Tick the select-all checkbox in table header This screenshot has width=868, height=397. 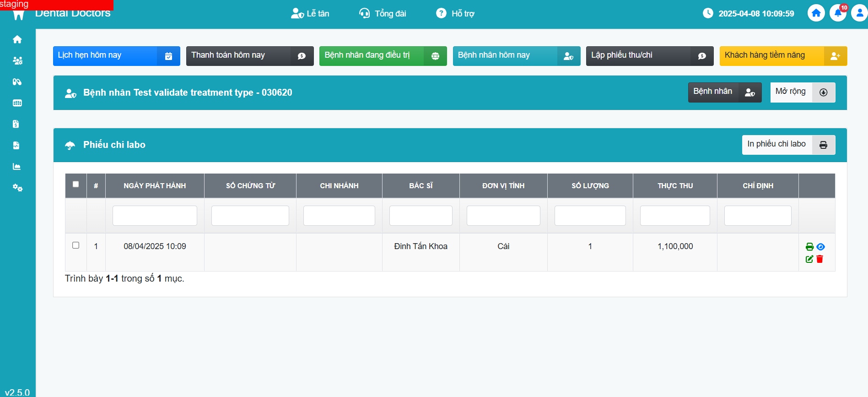[76, 185]
